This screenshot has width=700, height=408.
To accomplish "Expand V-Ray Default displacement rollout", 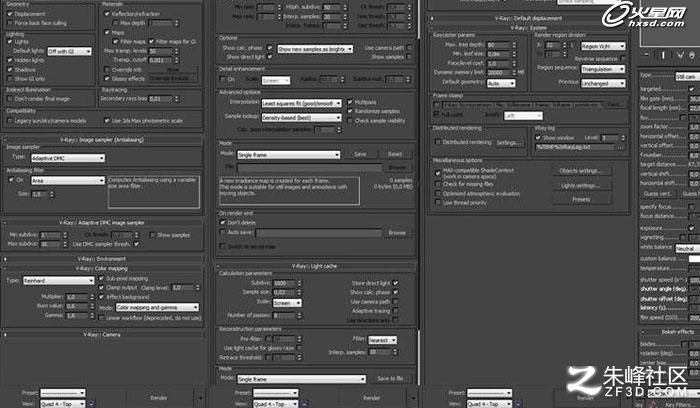I will click(528, 18).
